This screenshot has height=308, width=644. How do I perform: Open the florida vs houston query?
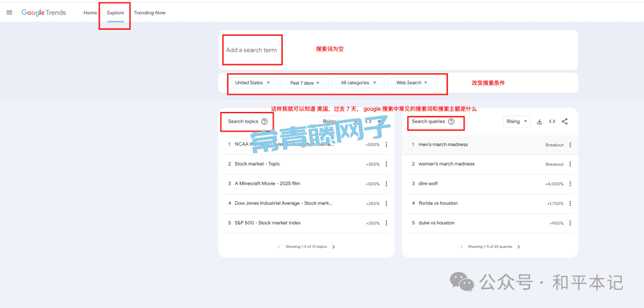438,203
